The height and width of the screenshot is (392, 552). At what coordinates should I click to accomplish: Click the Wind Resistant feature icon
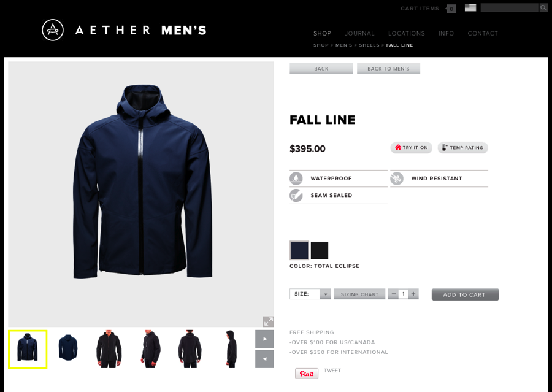click(x=397, y=179)
